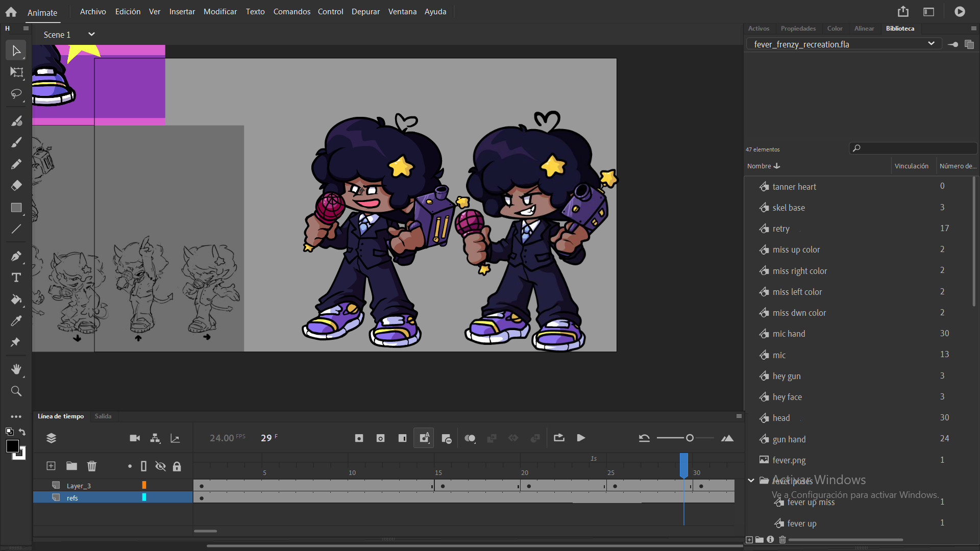Choose the Lasso tool
Image resolution: width=980 pixels, height=551 pixels.
tap(16, 94)
